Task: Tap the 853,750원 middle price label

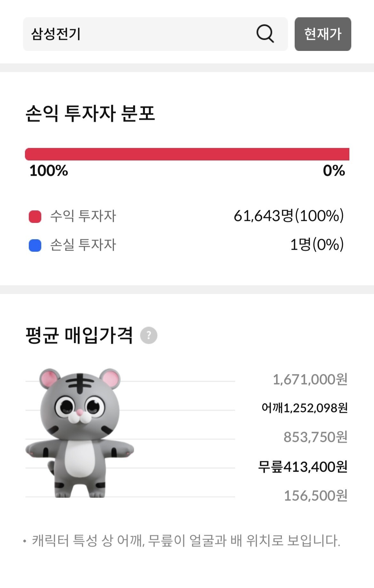Action: tap(315, 437)
